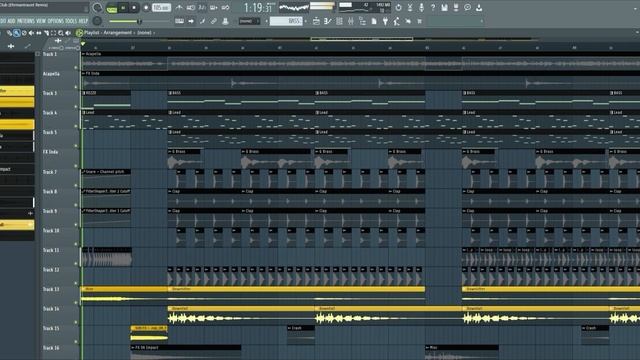Select the playlist Slip tool
This screenshot has width=640, height=360.
[x=39, y=33]
